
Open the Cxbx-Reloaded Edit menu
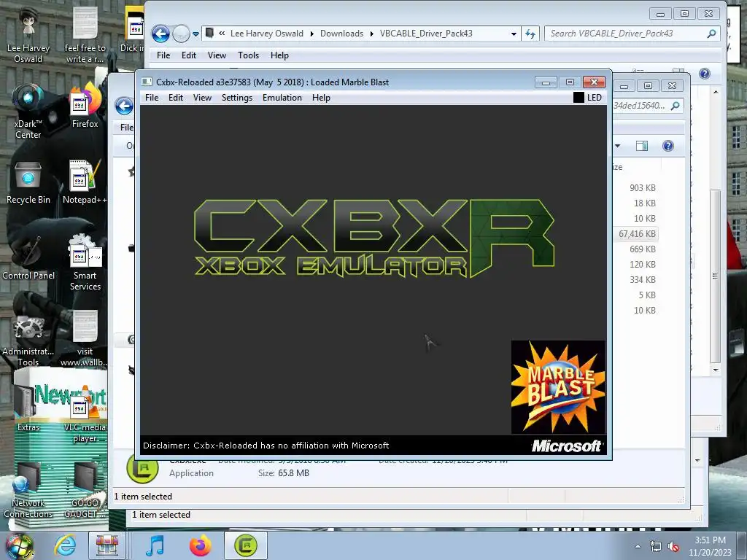click(175, 98)
